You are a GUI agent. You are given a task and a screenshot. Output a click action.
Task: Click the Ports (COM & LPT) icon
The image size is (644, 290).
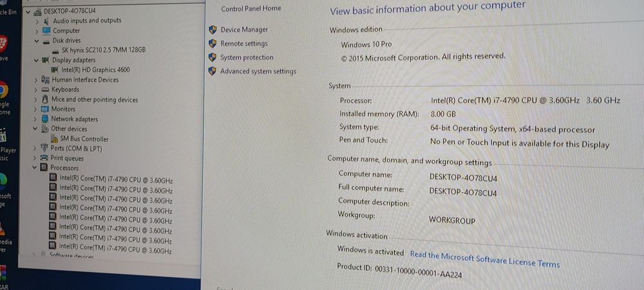point(44,148)
